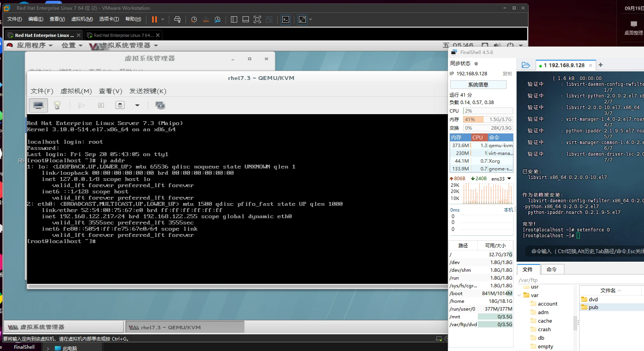Take a snapshot with the clock-plus icon
This screenshot has height=351, width=644.
[194, 19]
